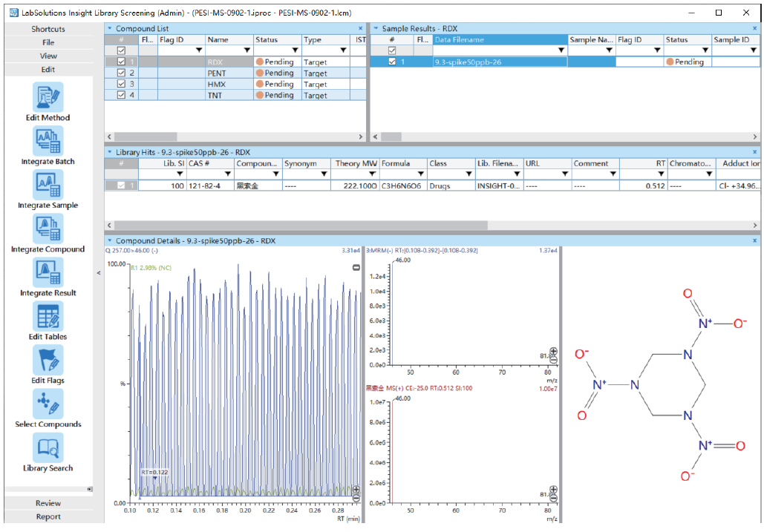764x532 pixels.
Task: Open the Edit Tables tool
Action: coord(48,316)
